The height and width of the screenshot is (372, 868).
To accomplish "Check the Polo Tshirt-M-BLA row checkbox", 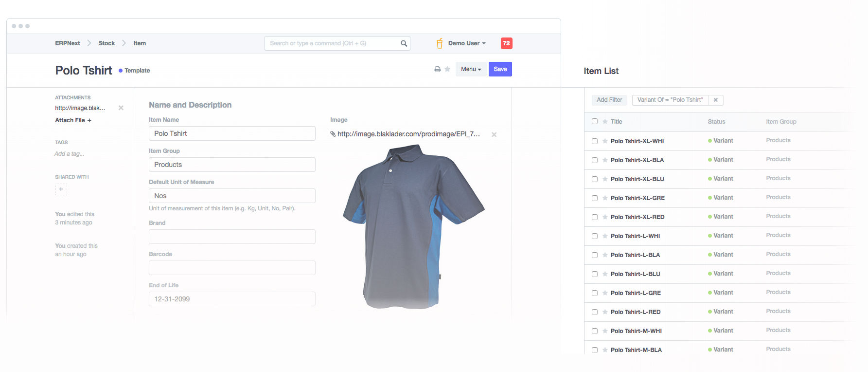I will pos(595,350).
